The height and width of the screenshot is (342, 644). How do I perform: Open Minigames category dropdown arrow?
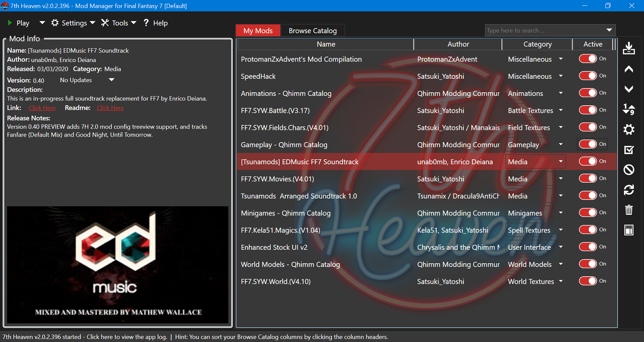pyautogui.click(x=561, y=213)
